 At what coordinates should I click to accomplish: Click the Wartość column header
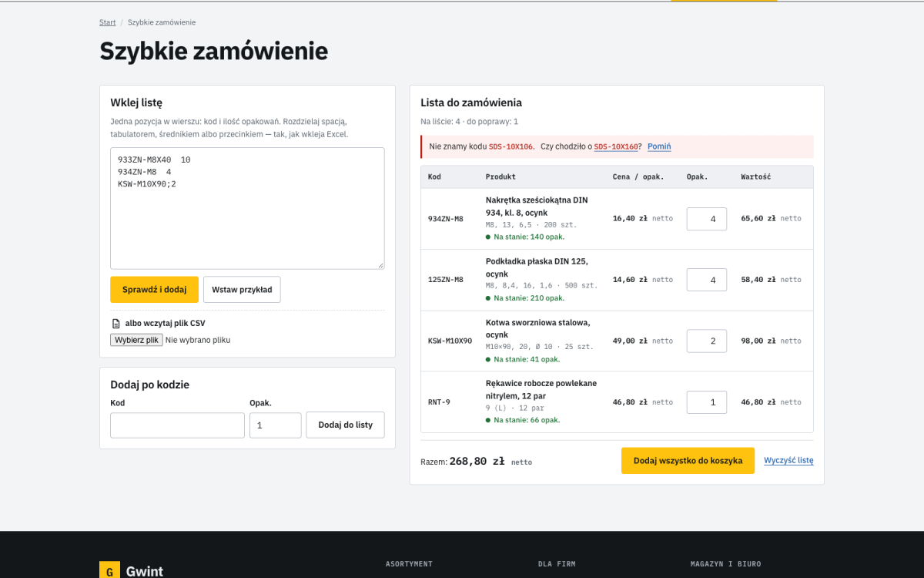click(756, 177)
